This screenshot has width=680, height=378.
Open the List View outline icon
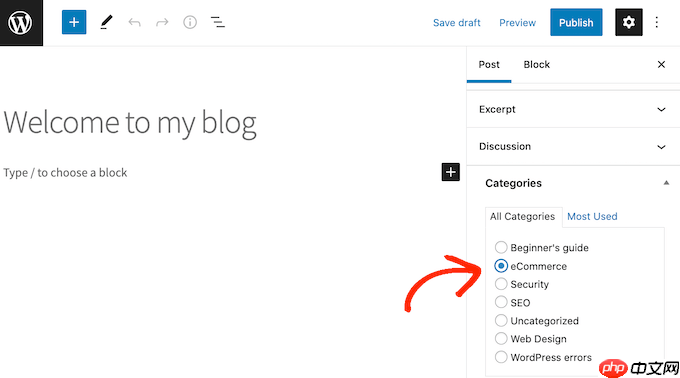coord(218,22)
